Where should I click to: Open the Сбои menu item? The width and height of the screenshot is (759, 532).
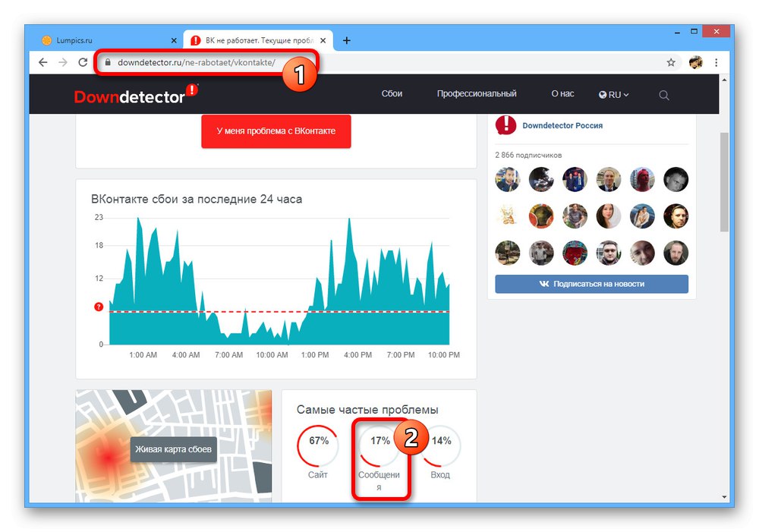(392, 94)
